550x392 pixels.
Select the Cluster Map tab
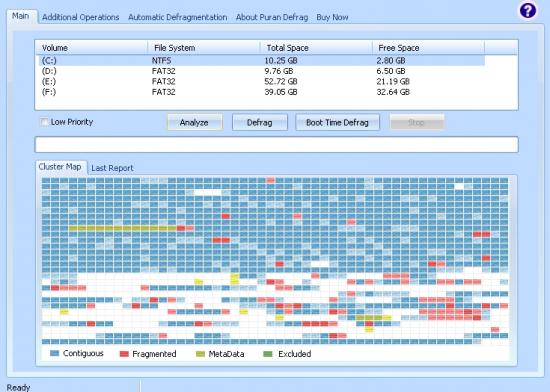point(60,167)
